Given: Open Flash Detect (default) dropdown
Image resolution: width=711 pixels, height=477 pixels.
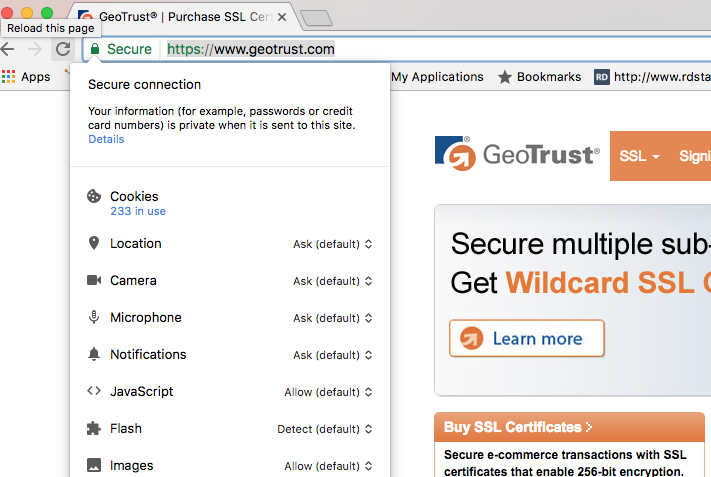Looking at the screenshot, I should click(325, 429).
